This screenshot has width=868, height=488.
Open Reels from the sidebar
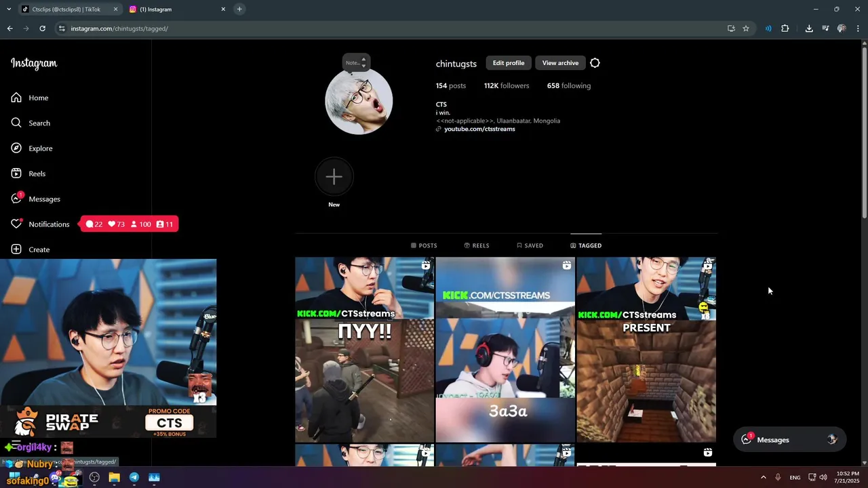pyautogui.click(x=28, y=174)
